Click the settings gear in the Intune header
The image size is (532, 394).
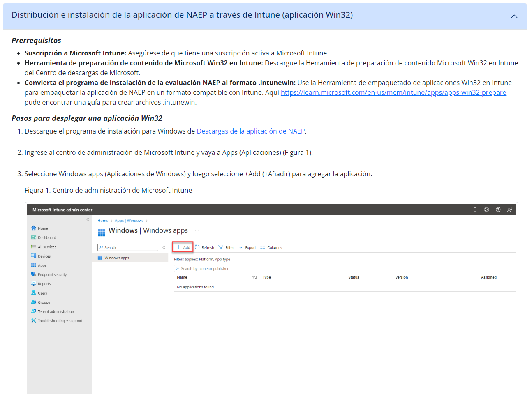486,210
